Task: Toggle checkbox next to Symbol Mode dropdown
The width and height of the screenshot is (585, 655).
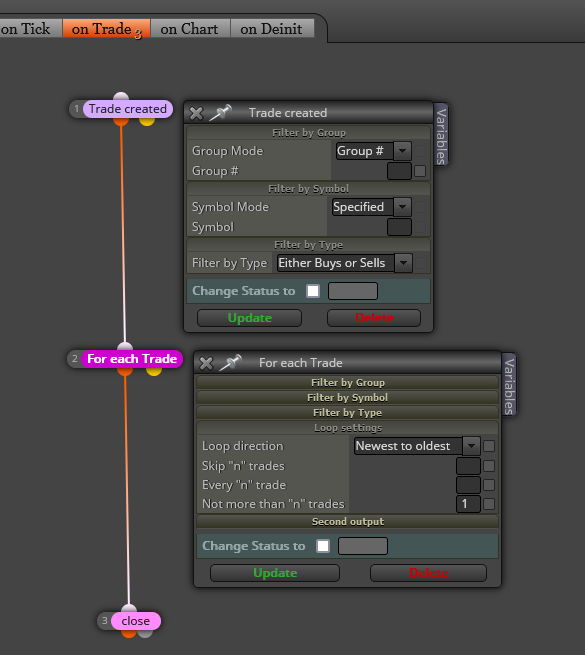Action: click(x=420, y=207)
